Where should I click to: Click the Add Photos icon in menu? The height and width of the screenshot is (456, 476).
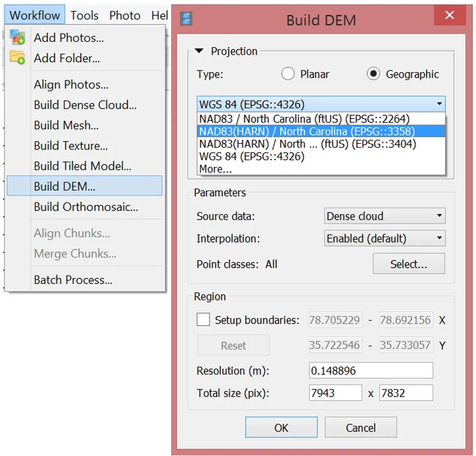[17, 37]
